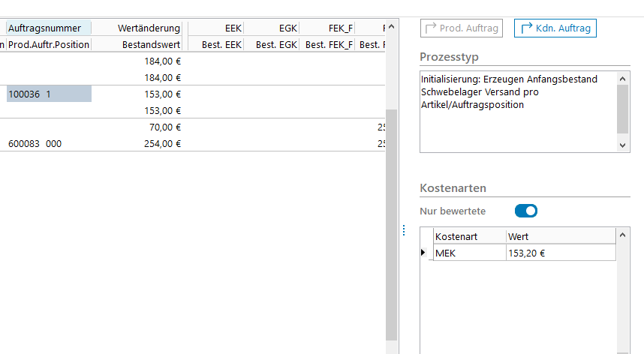
Task: Click the MEK row indicator arrow
Action: [x=425, y=253]
